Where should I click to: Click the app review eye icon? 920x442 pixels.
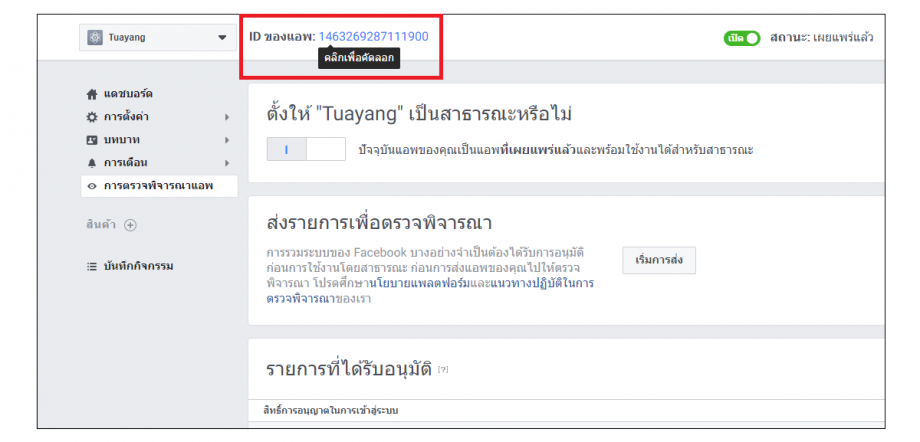coord(92,187)
